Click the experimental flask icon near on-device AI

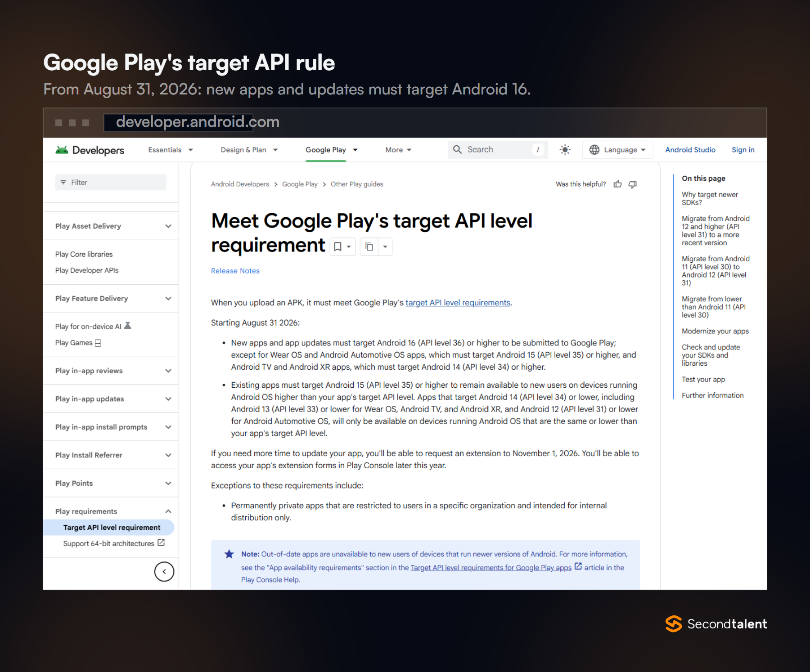tap(128, 326)
